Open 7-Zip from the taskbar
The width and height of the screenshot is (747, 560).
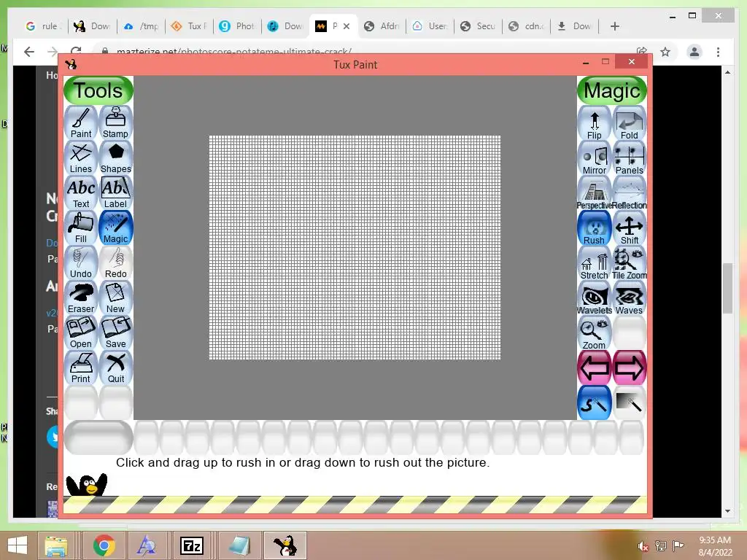tap(193, 545)
